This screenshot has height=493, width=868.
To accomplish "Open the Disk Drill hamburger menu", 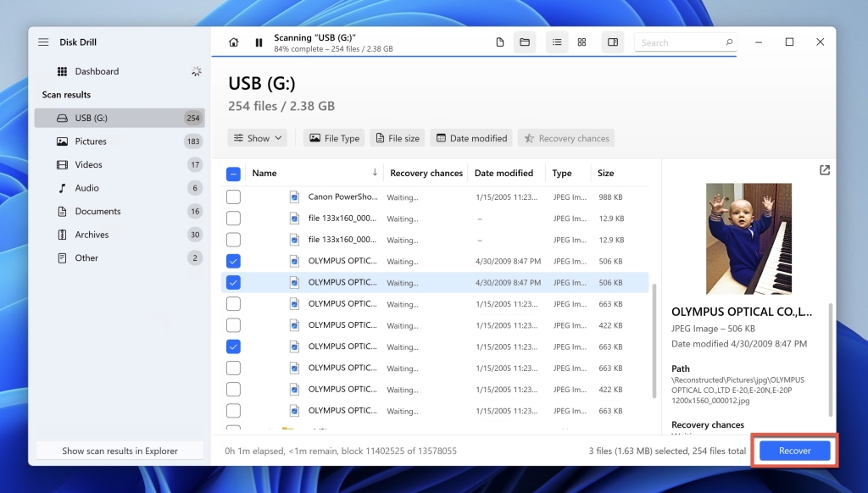I will (x=42, y=42).
